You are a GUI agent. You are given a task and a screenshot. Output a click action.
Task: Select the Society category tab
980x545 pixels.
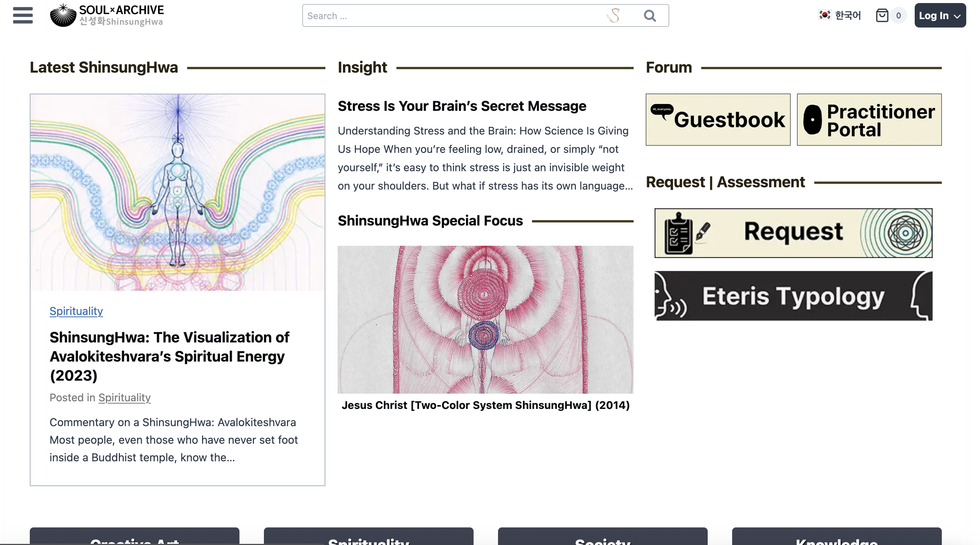pyautogui.click(x=602, y=538)
